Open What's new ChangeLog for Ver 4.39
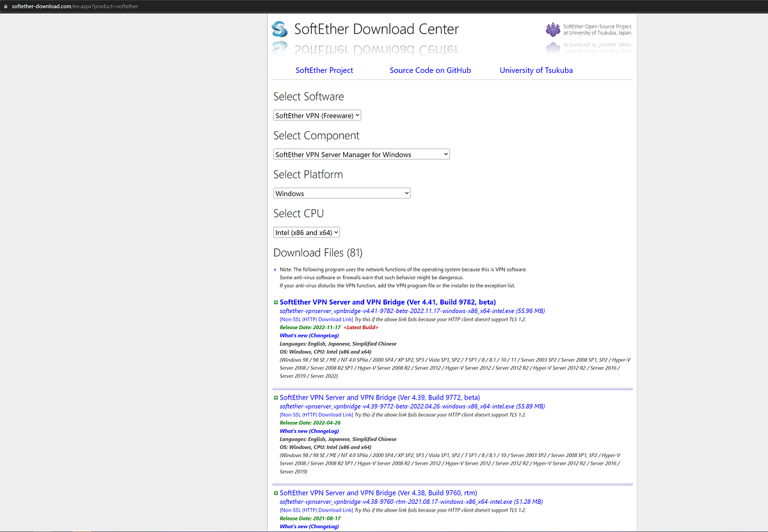 click(308, 431)
